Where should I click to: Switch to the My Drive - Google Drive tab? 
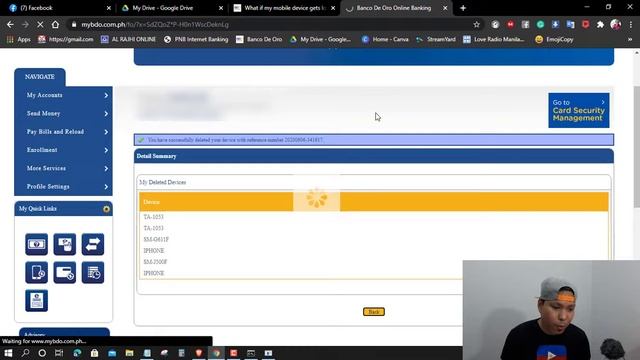click(x=172, y=8)
